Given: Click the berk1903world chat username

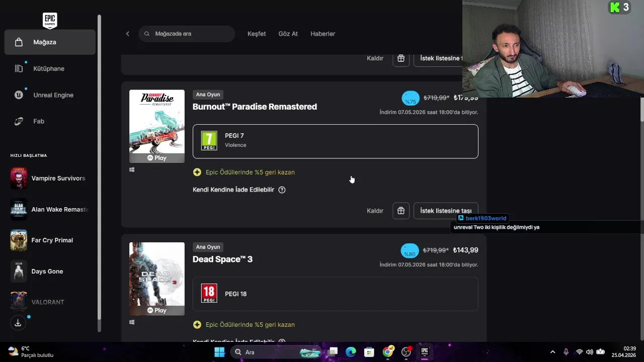Looking at the screenshot, I should (486, 218).
